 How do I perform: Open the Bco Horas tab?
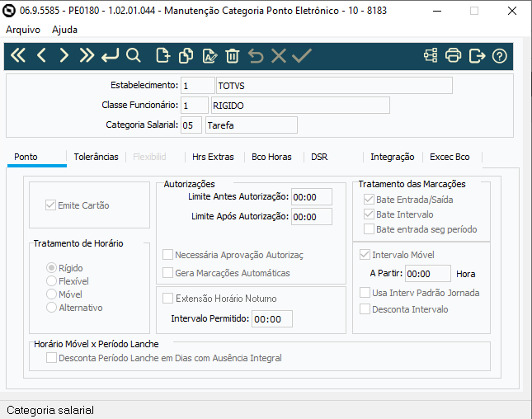(271, 157)
